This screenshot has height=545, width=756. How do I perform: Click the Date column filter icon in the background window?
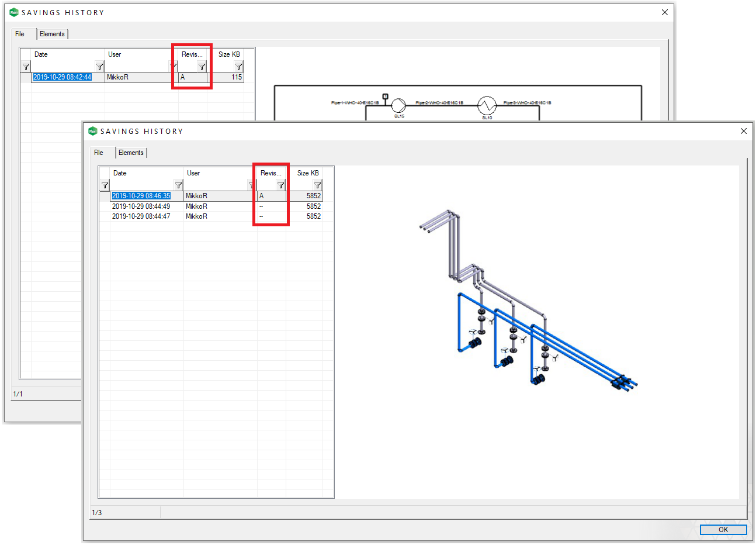(x=99, y=67)
